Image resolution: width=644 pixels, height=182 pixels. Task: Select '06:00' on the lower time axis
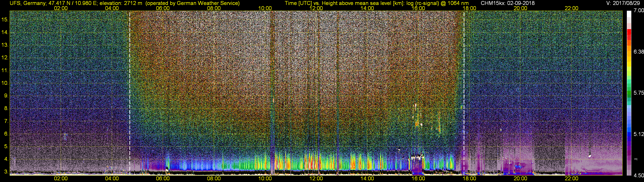[x=163, y=179]
